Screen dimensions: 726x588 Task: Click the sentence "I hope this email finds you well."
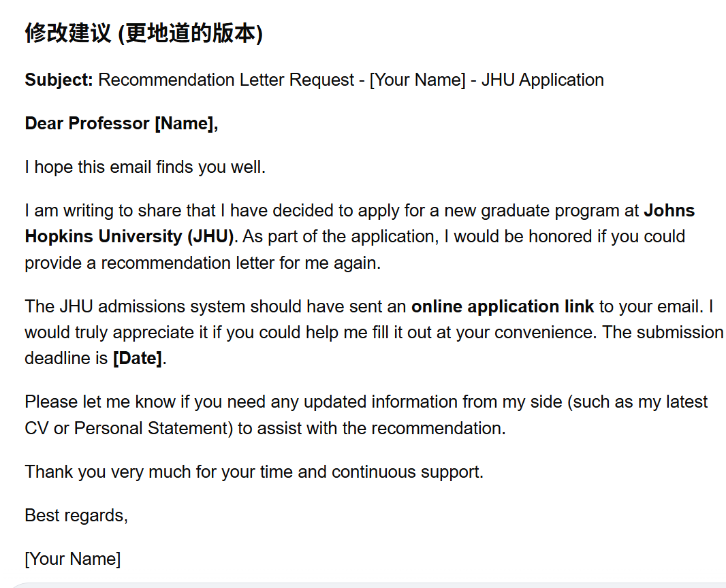[145, 167]
